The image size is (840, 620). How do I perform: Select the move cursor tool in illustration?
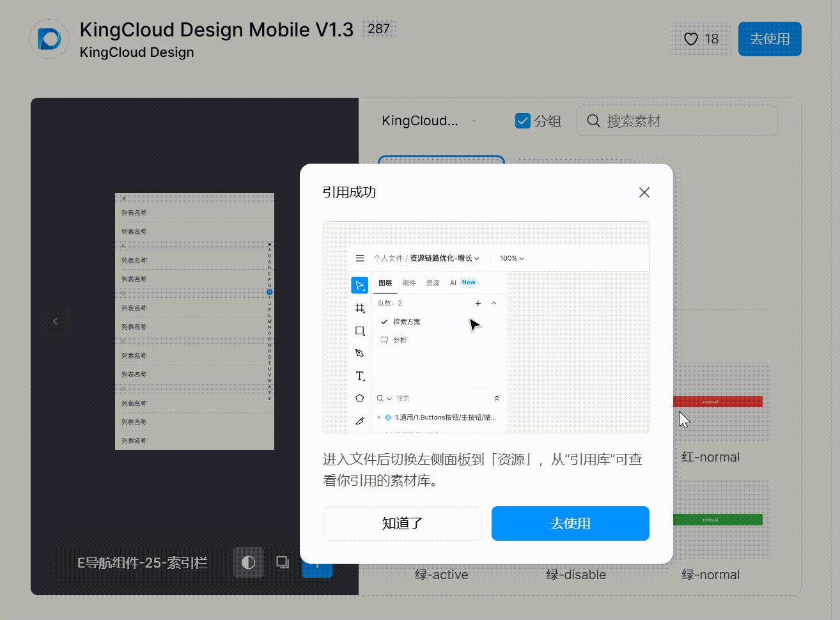[x=359, y=285]
